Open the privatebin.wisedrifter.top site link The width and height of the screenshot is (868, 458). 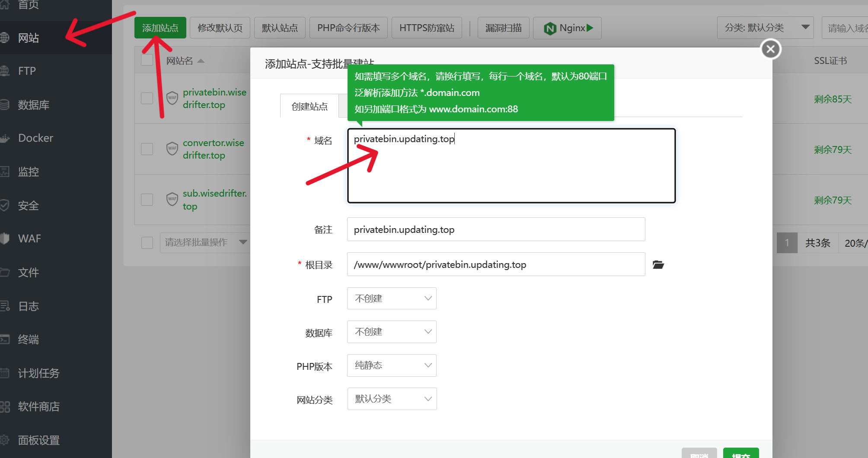pyautogui.click(x=214, y=99)
